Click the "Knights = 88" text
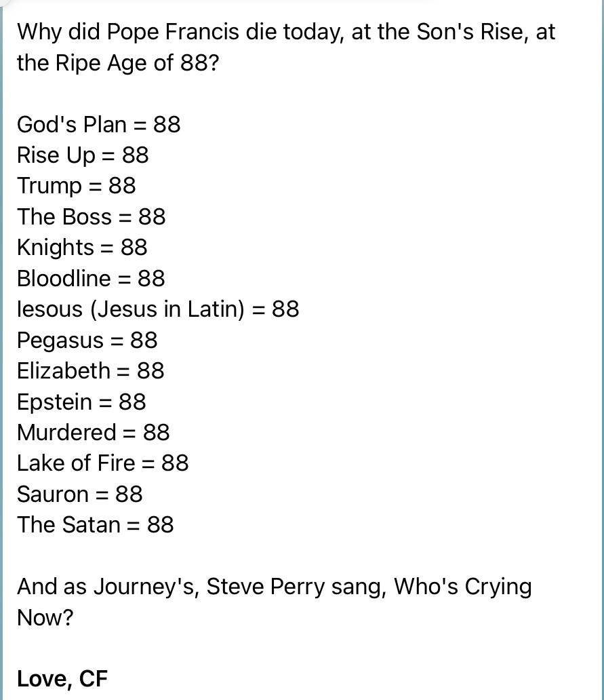 [82, 248]
